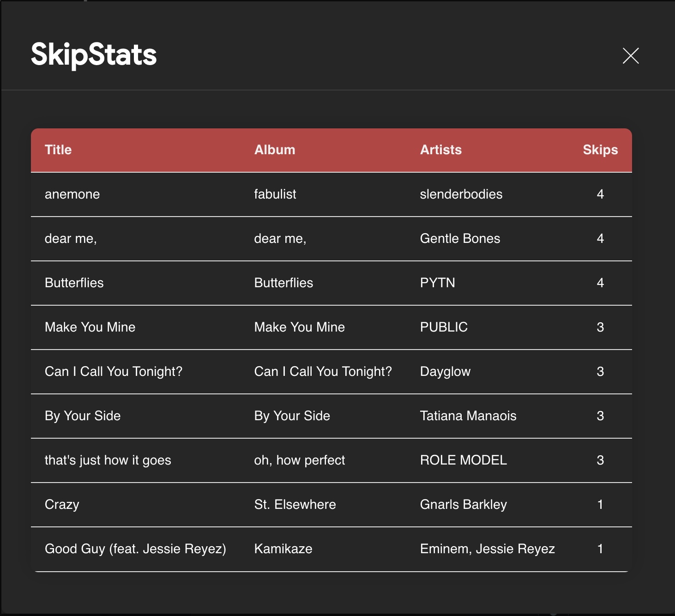Viewport: 675px width, 616px height.
Task: Open the Kamikaze album
Action: tap(283, 549)
